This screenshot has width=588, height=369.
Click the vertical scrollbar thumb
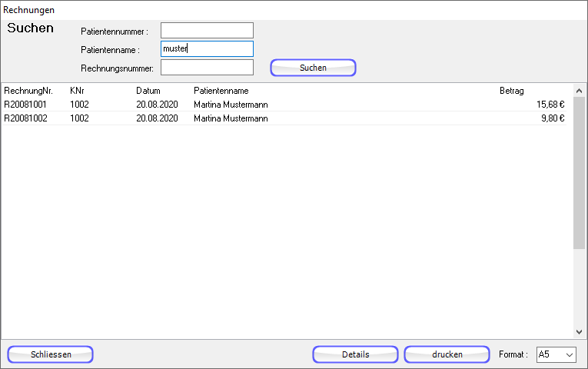click(580, 169)
